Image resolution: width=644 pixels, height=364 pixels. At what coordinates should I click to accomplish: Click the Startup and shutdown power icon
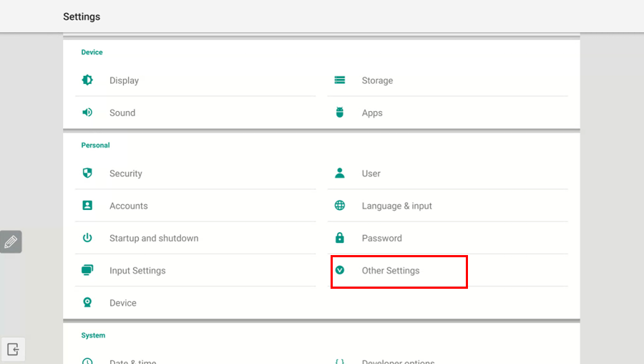87,238
